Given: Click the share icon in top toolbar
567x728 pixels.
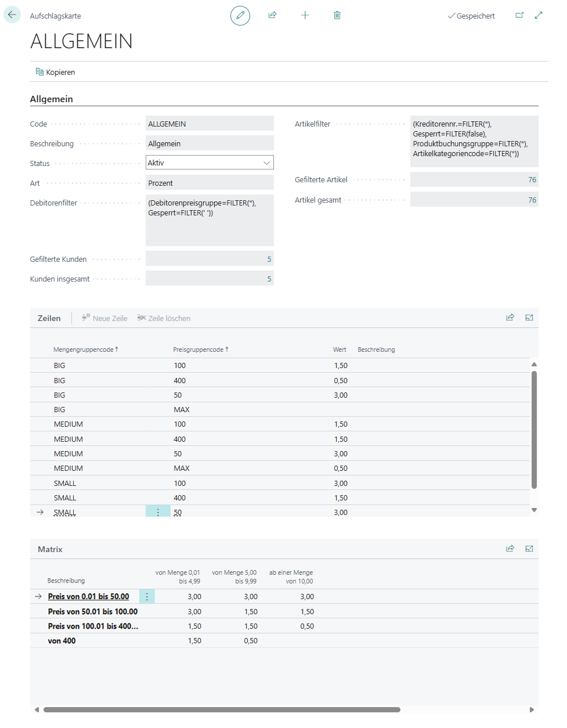Looking at the screenshot, I should click(272, 16).
